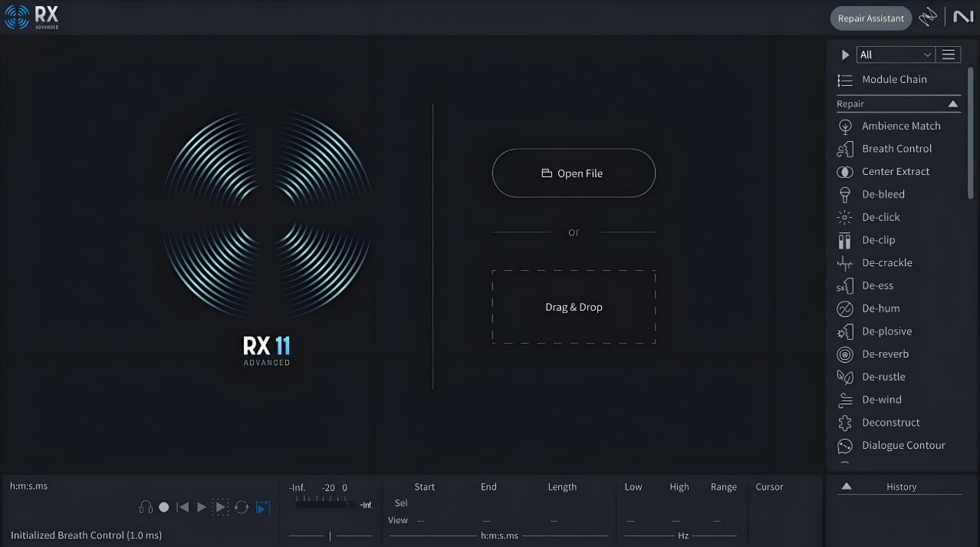Image resolution: width=980 pixels, height=547 pixels.
Task: Click the satellite icon beside Repair Assistant
Action: click(x=928, y=18)
